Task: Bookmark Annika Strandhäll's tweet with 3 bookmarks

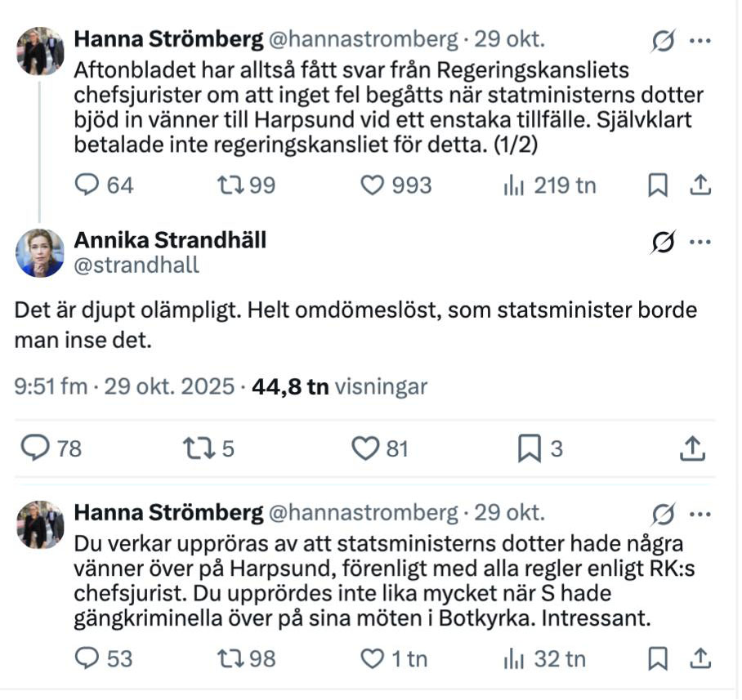Action: tap(529, 448)
